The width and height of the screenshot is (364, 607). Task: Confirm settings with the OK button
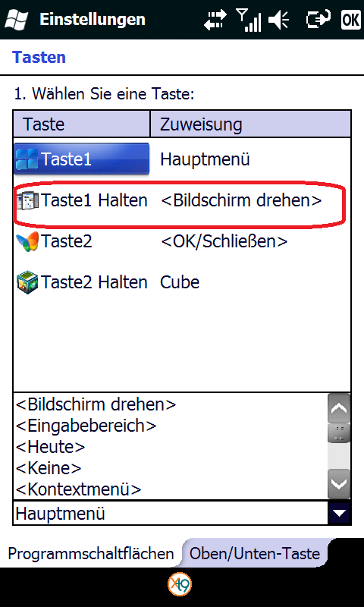[x=350, y=20]
